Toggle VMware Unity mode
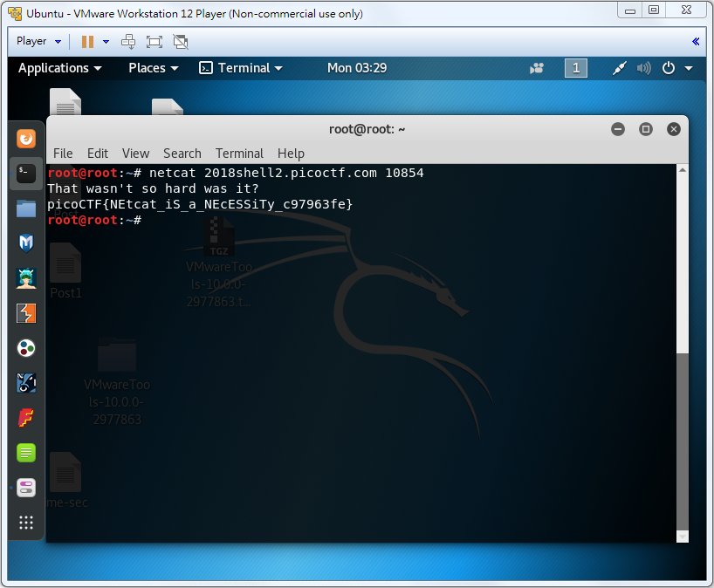The height and width of the screenshot is (588, 714). click(181, 42)
